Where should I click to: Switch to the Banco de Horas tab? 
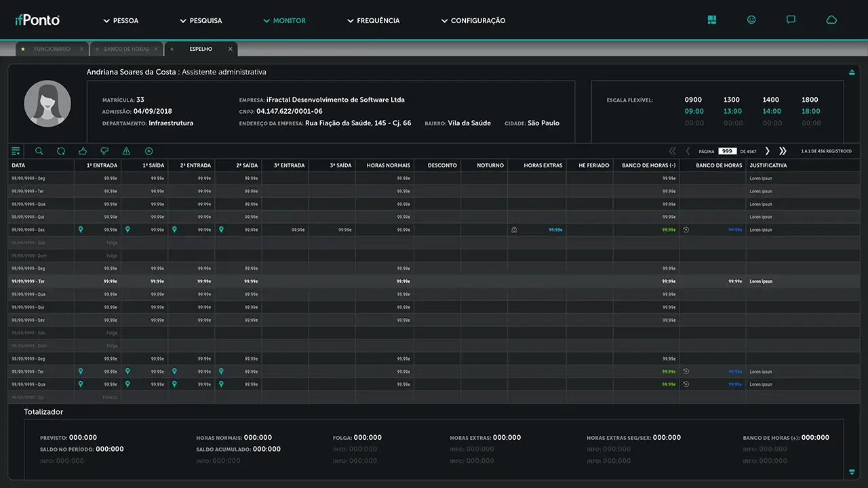[x=125, y=49]
